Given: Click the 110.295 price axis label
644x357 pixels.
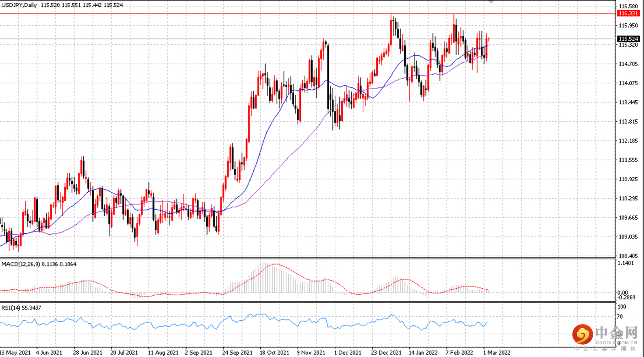Looking at the screenshot, I should 628,199.
